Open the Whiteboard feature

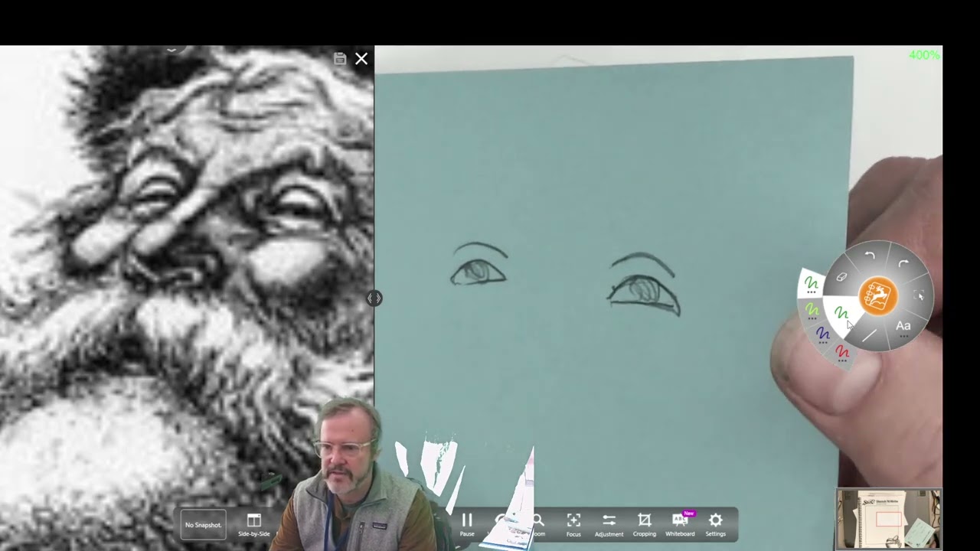pos(680,524)
